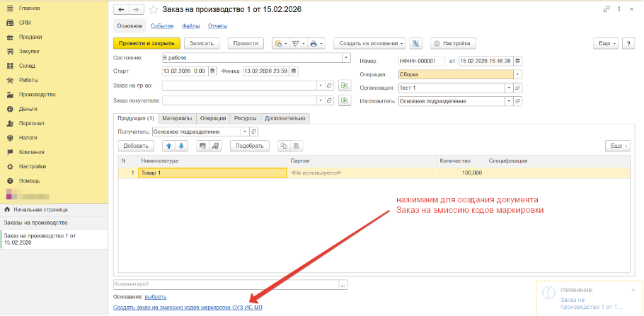Screen dimensions: 644x316
Task: Expand the Операция dropdown list
Action: pyautogui.click(x=518, y=74)
